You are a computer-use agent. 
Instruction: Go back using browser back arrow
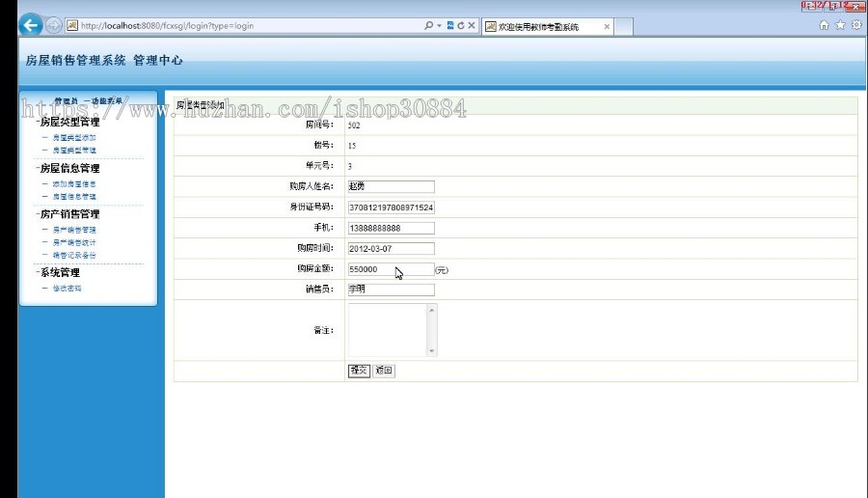(x=31, y=25)
